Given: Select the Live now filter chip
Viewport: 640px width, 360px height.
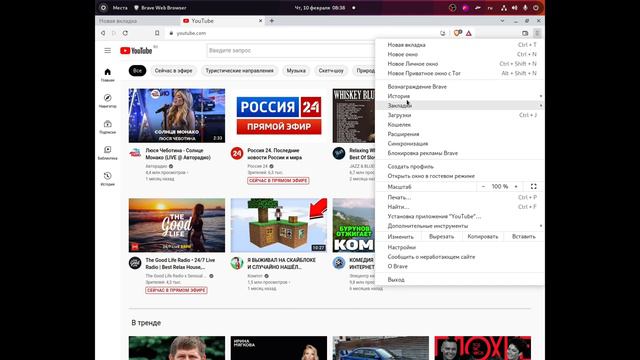Looking at the screenshot, I should point(173,71).
